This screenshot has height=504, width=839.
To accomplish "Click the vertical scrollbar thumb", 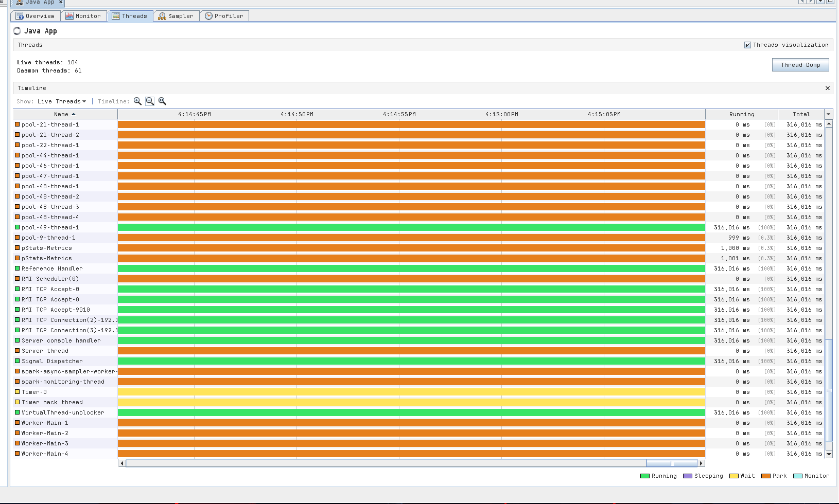I will point(829,390).
